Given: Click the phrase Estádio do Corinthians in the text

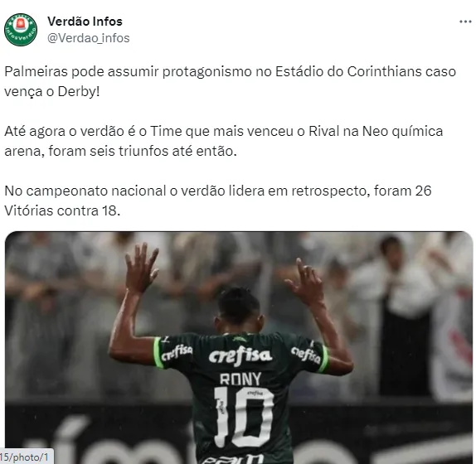Looking at the screenshot, I should (x=309, y=72).
